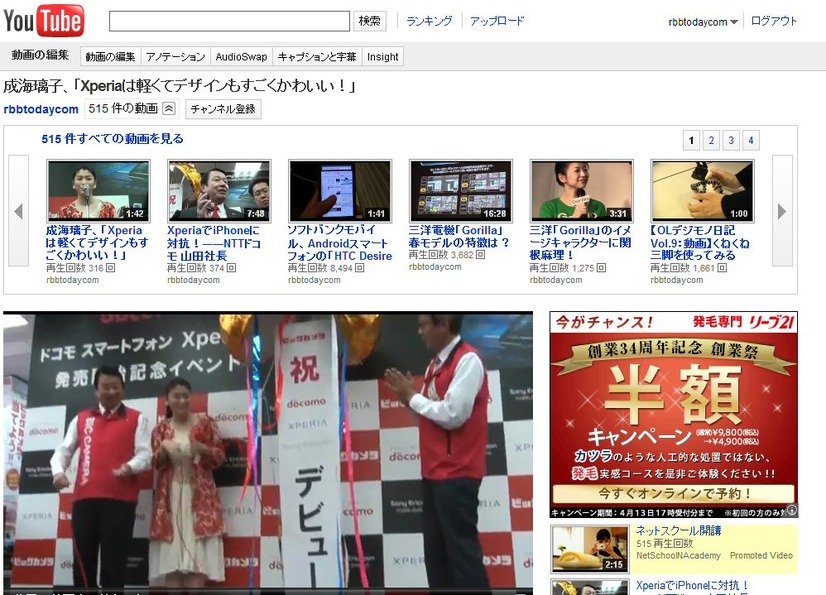Open the 1:42 成海璃子 video thumbnail
This screenshot has width=826, height=595.
[x=99, y=191]
